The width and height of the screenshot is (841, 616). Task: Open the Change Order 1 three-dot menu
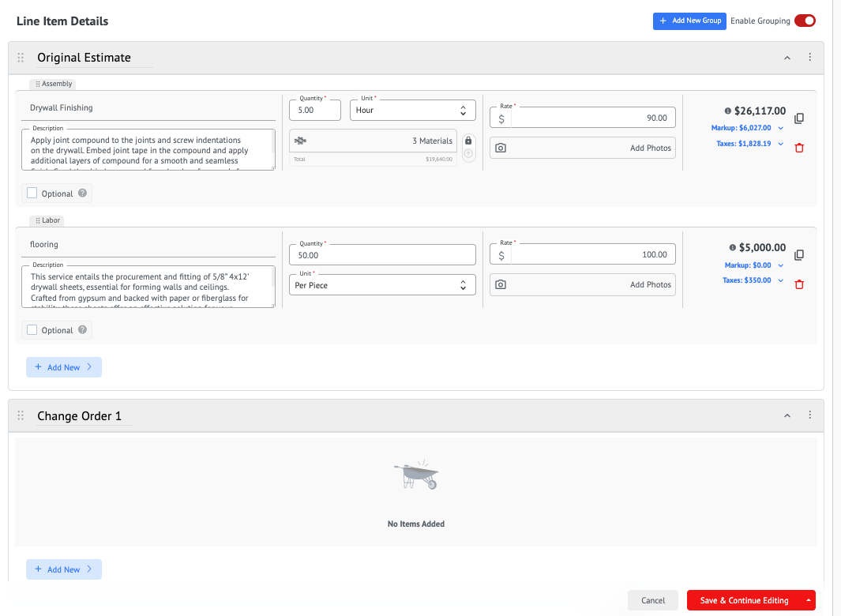point(810,415)
